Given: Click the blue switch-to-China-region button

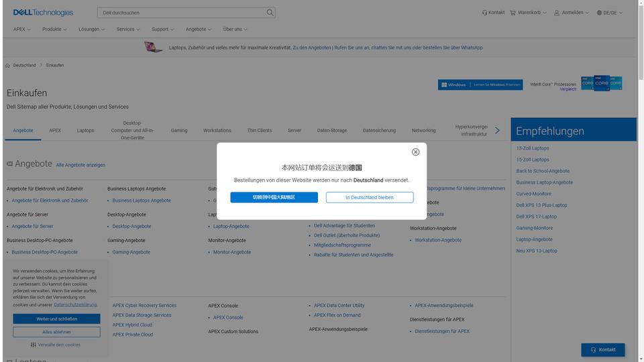Looking at the screenshot, I should (x=274, y=197).
